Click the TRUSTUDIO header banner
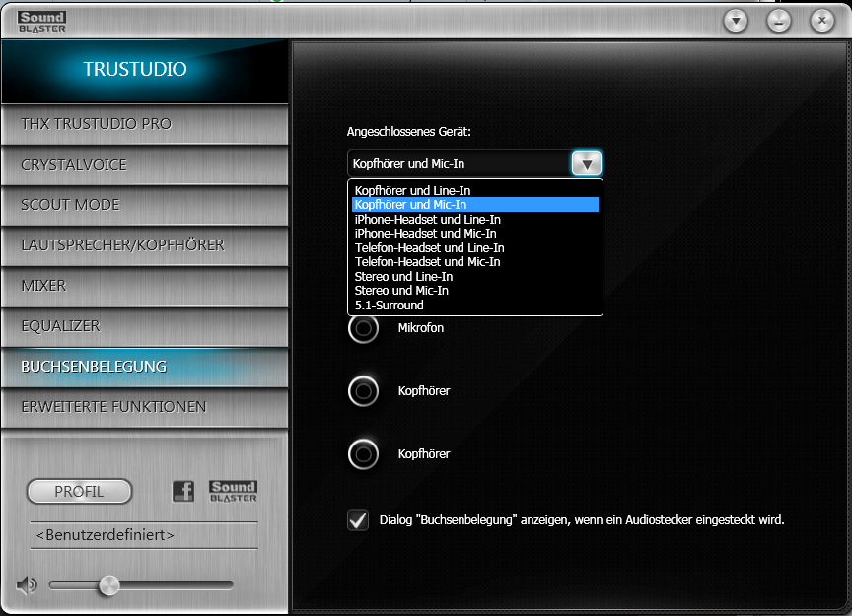 point(145,70)
